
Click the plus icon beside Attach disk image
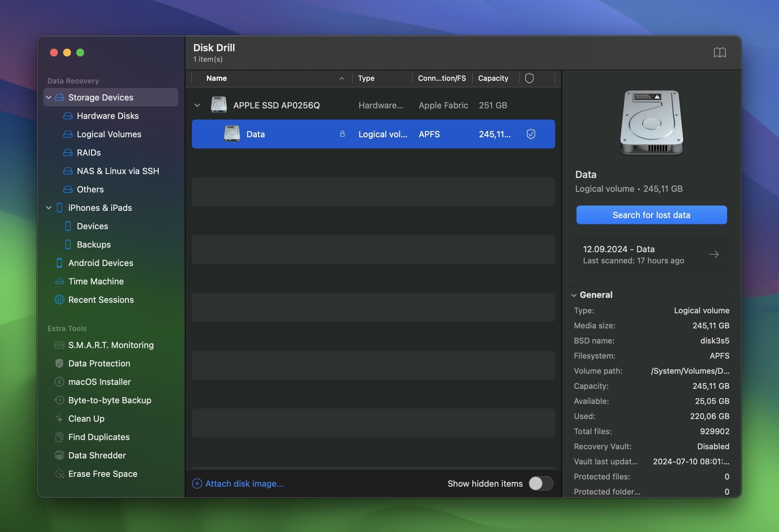point(197,483)
